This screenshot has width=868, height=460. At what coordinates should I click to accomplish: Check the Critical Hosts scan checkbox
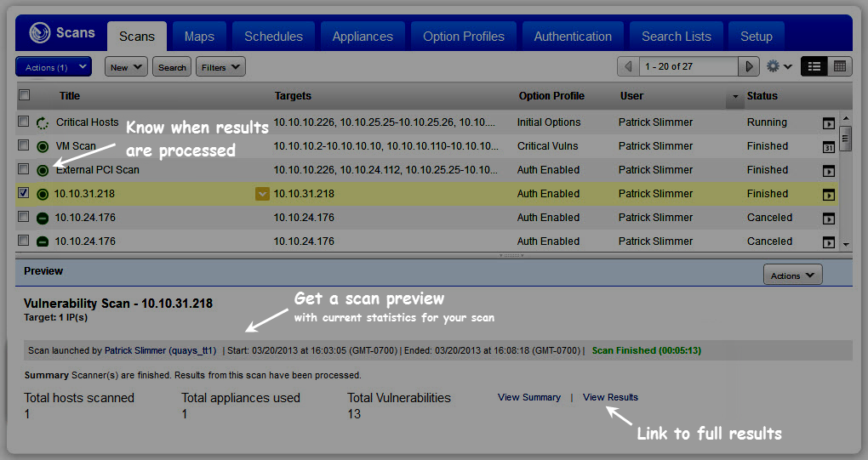(x=23, y=121)
